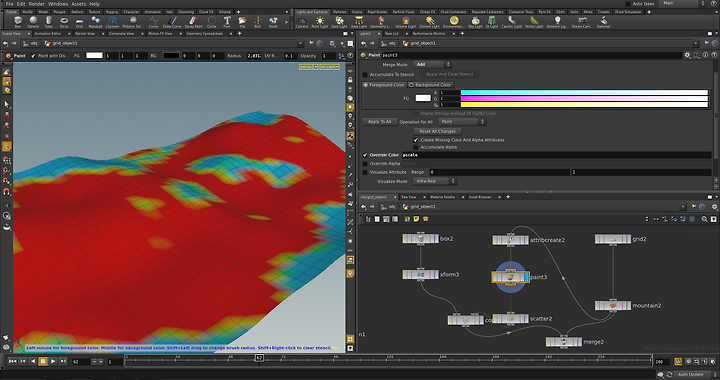Toggle the Override Color checkbox
Screen dimensions: 720x380
366,155
